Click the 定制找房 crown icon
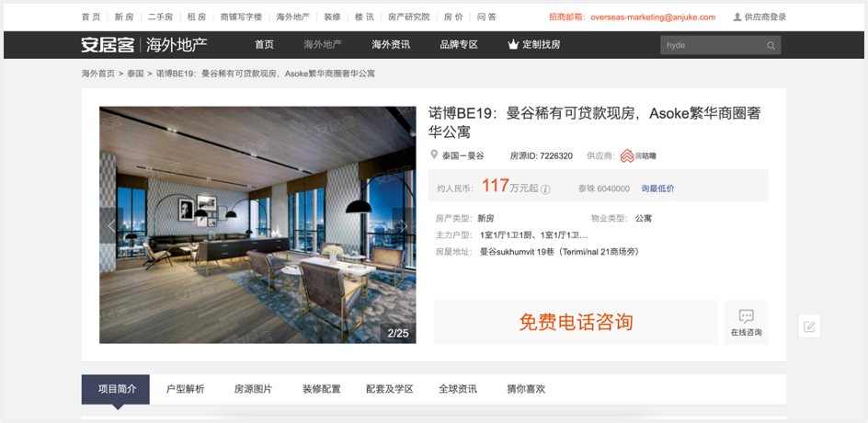Screen dimensions: 868x423 click(513, 44)
